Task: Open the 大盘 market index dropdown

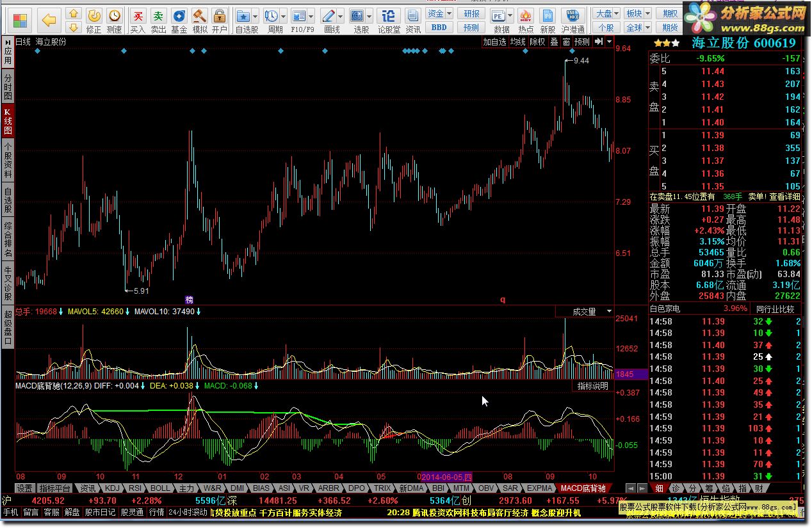Action: tap(607, 13)
